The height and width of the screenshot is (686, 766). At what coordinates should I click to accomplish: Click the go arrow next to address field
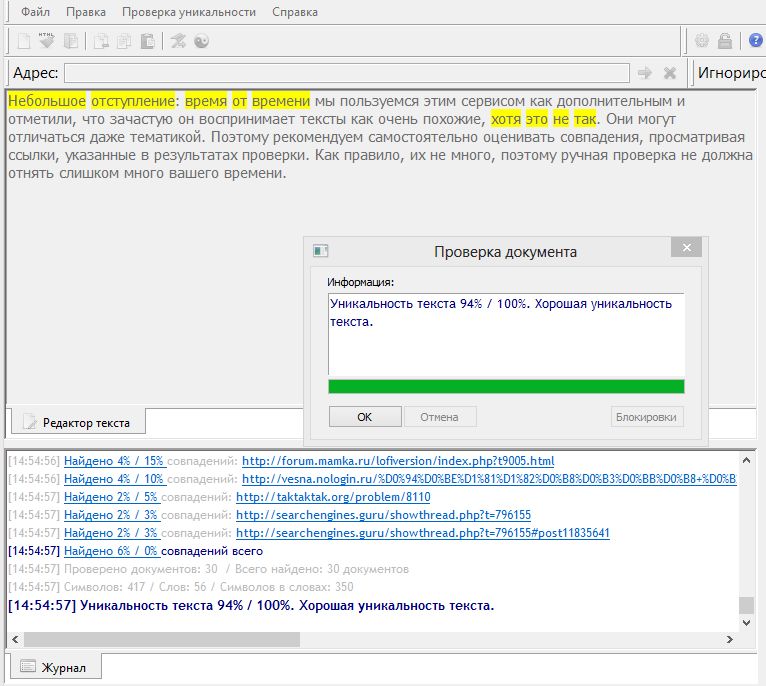pyautogui.click(x=645, y=73)
